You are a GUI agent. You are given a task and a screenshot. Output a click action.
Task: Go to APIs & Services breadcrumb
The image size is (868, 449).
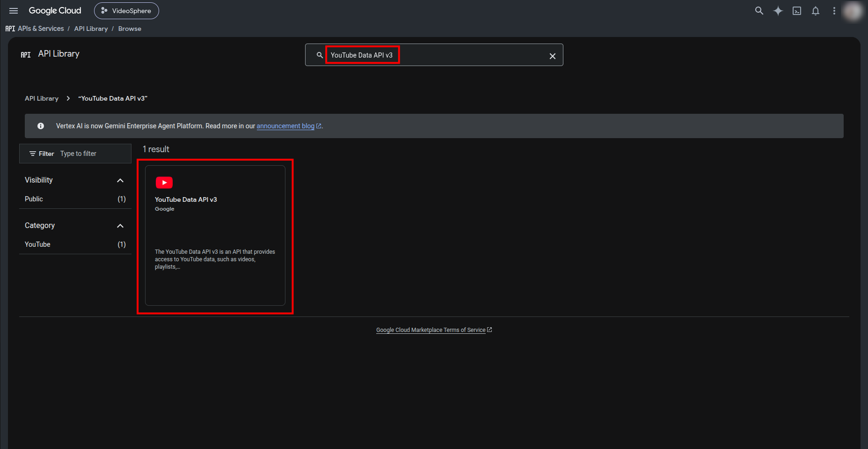(x=41, y=29)
